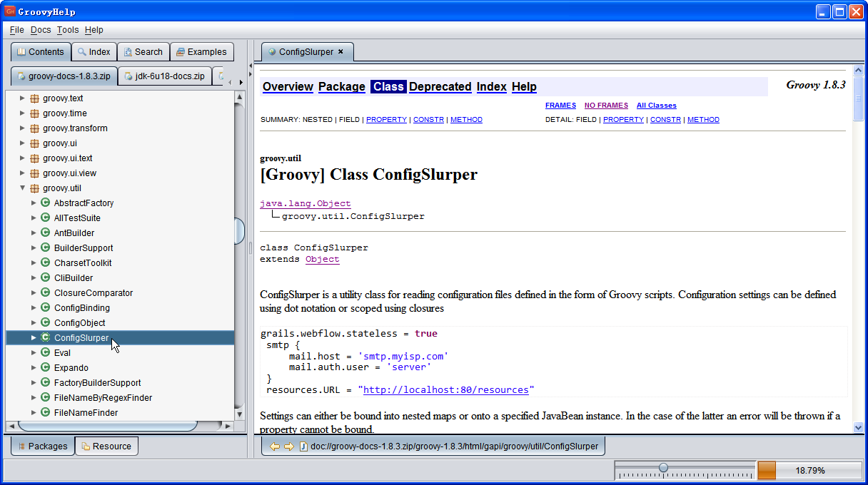The height and width of the screenshot is (485, 868).
Task: Expand the ConfigSlurper class node
Action: (34, 338)
